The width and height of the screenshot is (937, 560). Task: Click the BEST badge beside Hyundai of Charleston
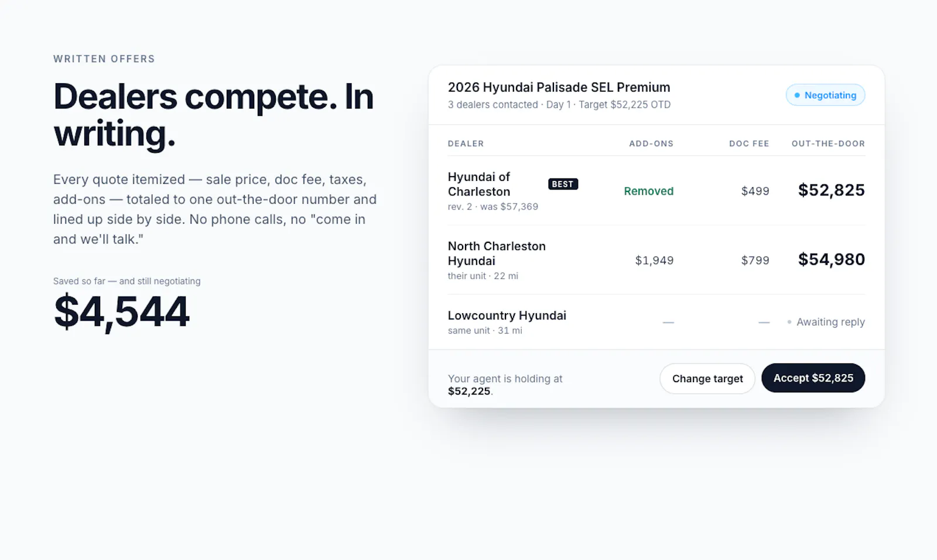tap(563, 184)
